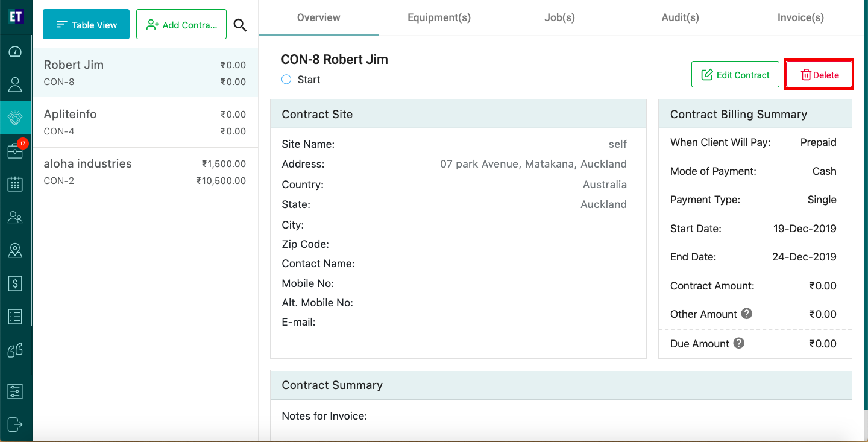Screen dimensions: 868x442
Task: Open the team members icon in sidebar
Action: (x=15, y=217)
